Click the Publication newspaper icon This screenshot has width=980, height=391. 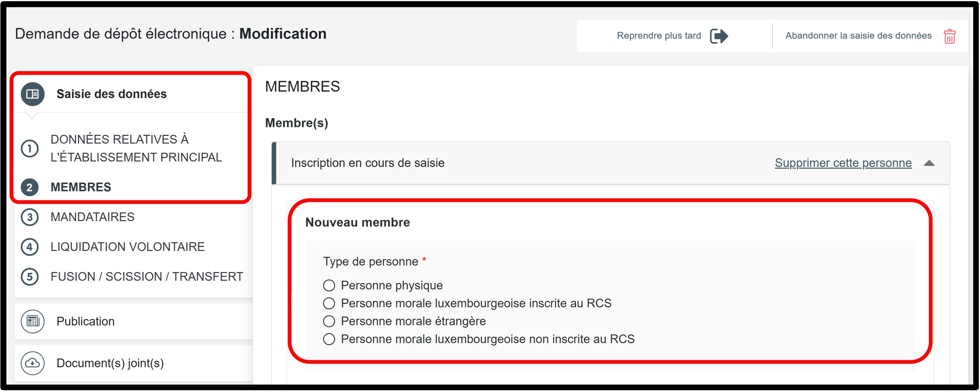click(32, 321)
